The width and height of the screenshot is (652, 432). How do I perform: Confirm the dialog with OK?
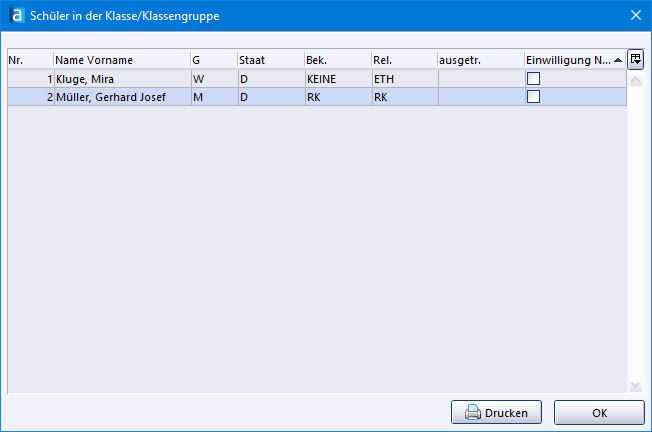[598, 412]
